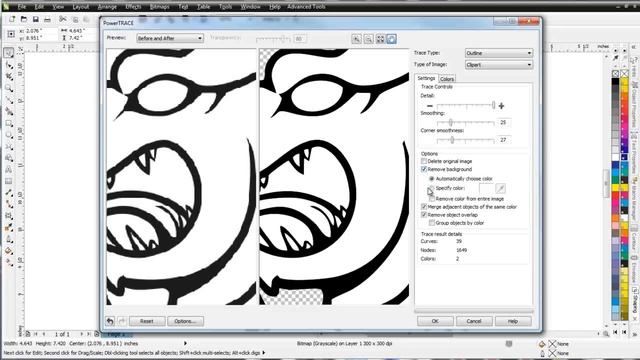The height and width of the screenshot is (360, 640).
Task: Click the Reset button
Action: click(147, 321)
